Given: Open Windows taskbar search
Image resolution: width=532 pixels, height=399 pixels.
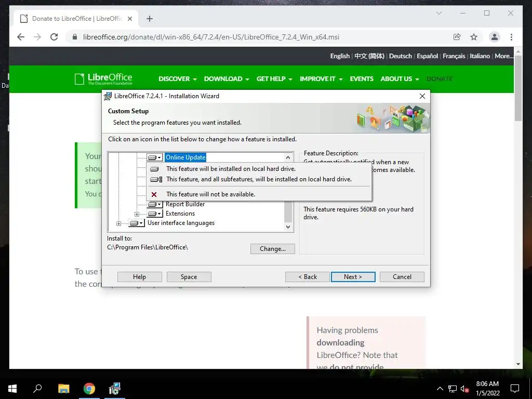Looking at the screenshot, I should pyautogui.click(x=37, y=389).
